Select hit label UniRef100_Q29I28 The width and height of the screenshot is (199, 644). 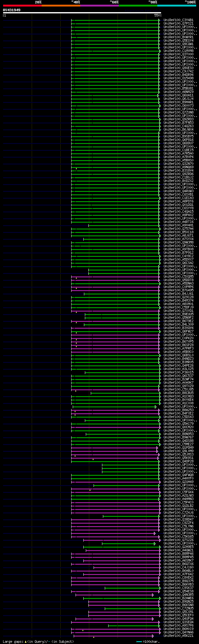click(178, 297)
